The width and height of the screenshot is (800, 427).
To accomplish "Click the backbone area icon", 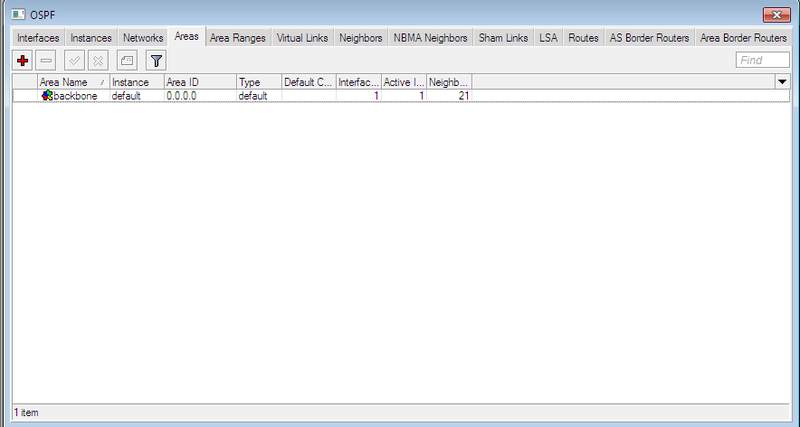I will click(47, 95).
